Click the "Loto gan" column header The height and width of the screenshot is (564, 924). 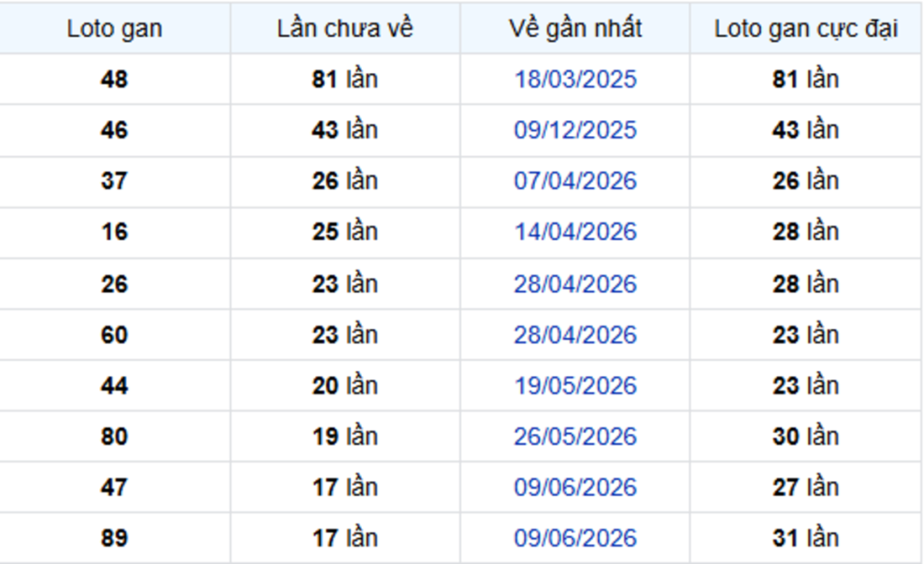tap(115, 28)
